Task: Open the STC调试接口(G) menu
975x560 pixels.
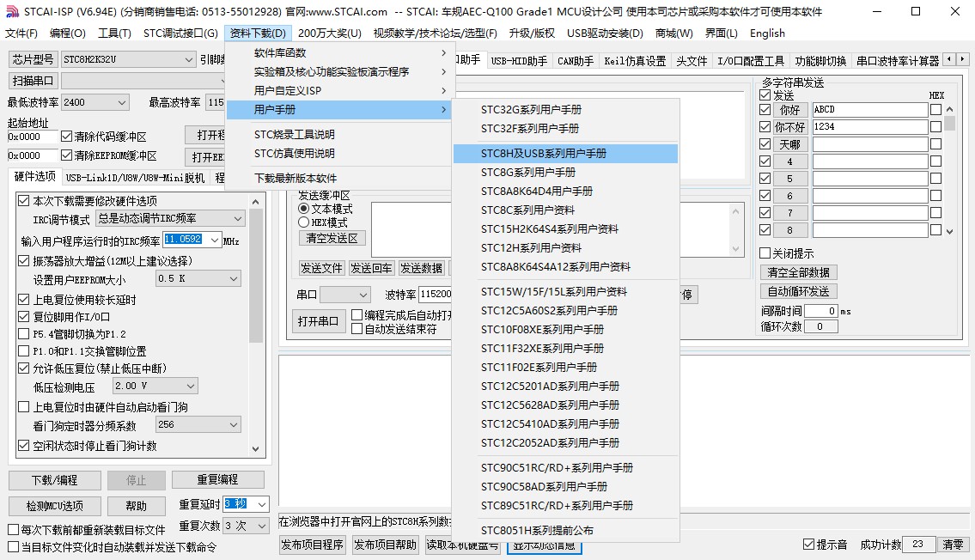Action: [180, 33]
